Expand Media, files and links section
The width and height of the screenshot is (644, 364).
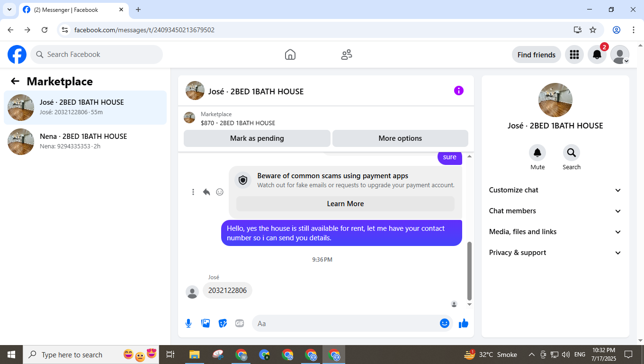[x=555, y=232]
